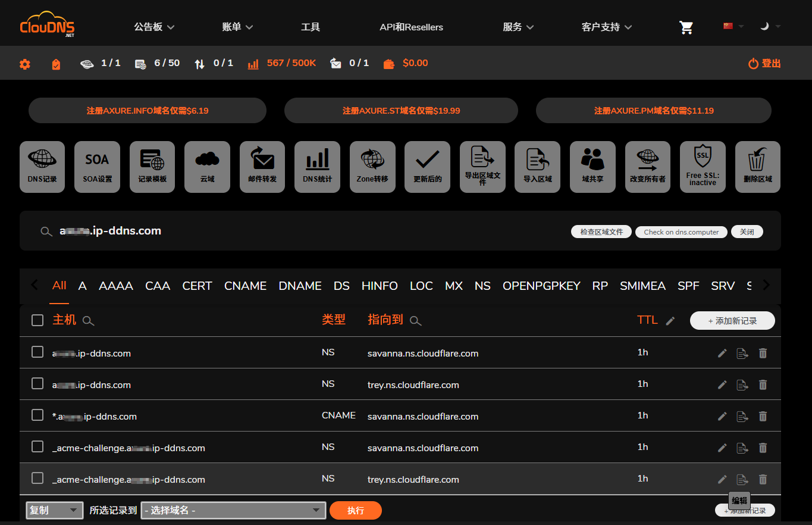Open the shopping cart icon

point(686,27)
